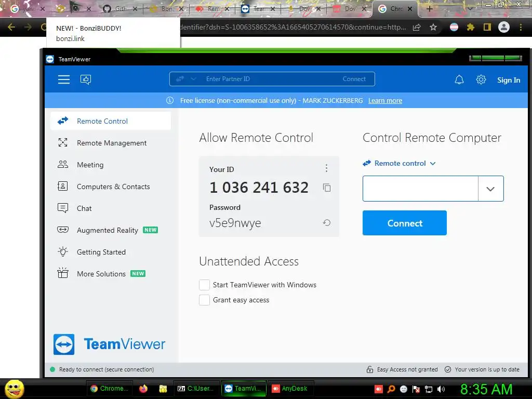Screen dimensions: 532x399
Task: Click the ID number 1 036 241 632
Action: (x=259, y=188)
